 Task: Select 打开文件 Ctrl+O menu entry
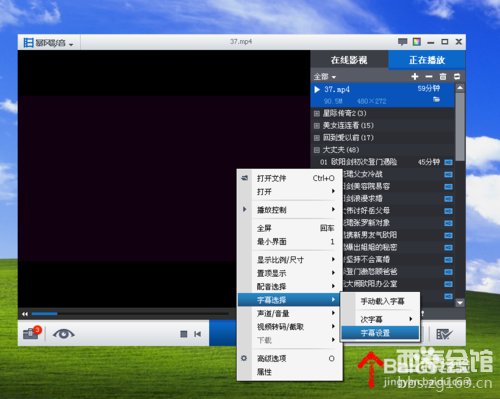(290, 178)
